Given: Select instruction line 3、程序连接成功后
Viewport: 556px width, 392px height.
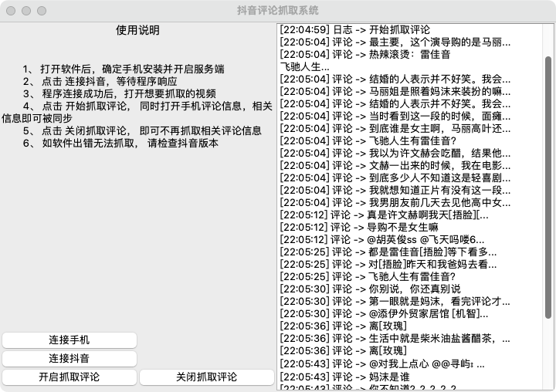Looking at the screenshot, I should tap(120, 93).
